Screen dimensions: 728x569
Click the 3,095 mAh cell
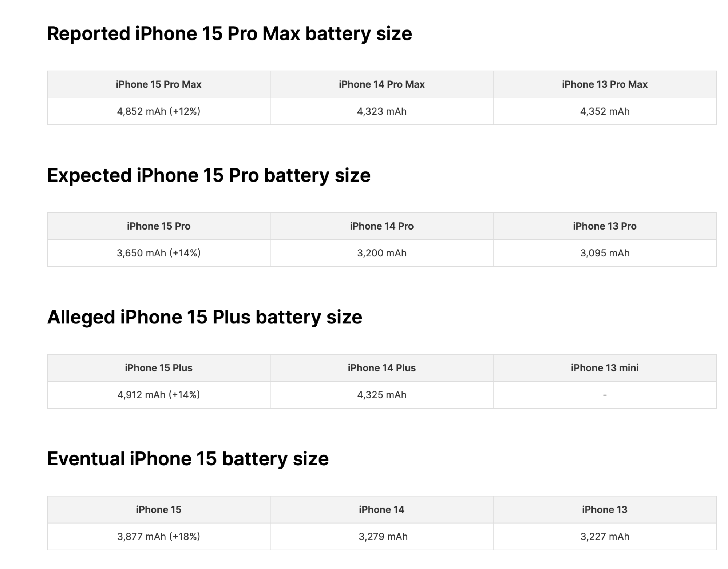(x=605, y=253)
